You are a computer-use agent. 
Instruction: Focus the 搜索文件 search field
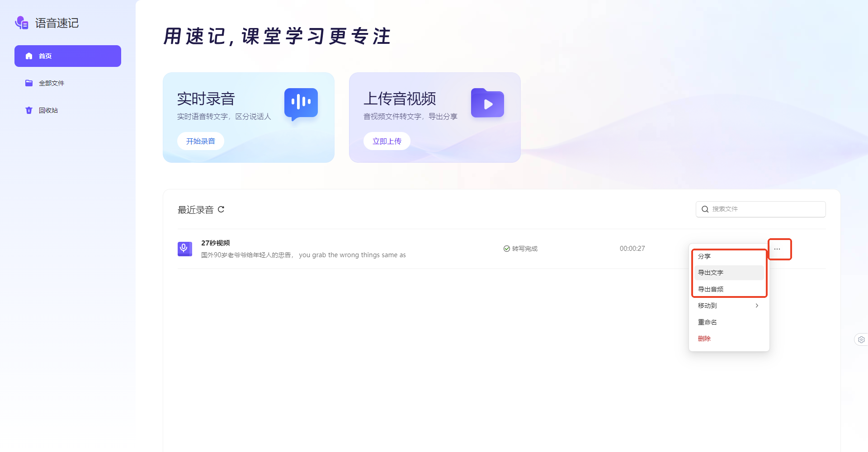click(x=760, y=209)
